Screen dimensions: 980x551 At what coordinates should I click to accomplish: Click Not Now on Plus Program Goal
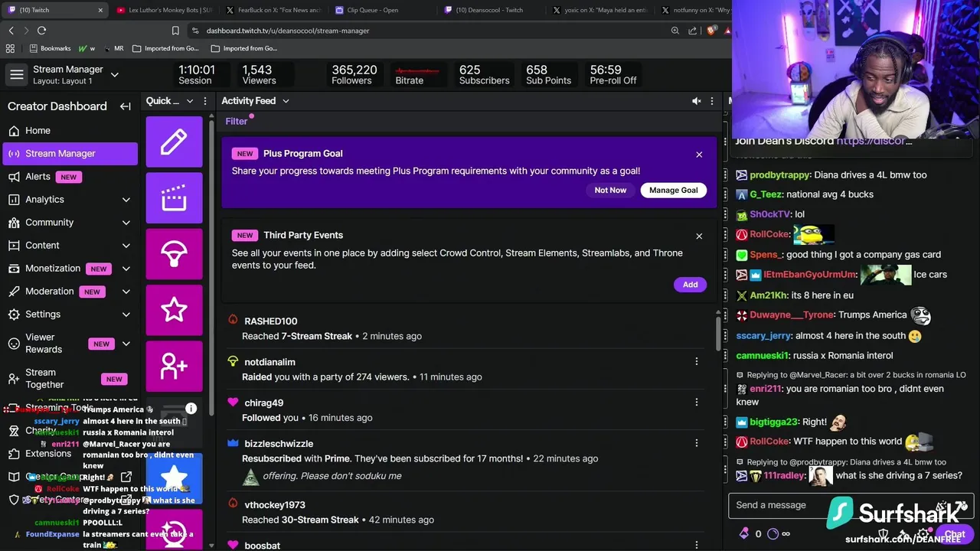click(x=610, y=190)
